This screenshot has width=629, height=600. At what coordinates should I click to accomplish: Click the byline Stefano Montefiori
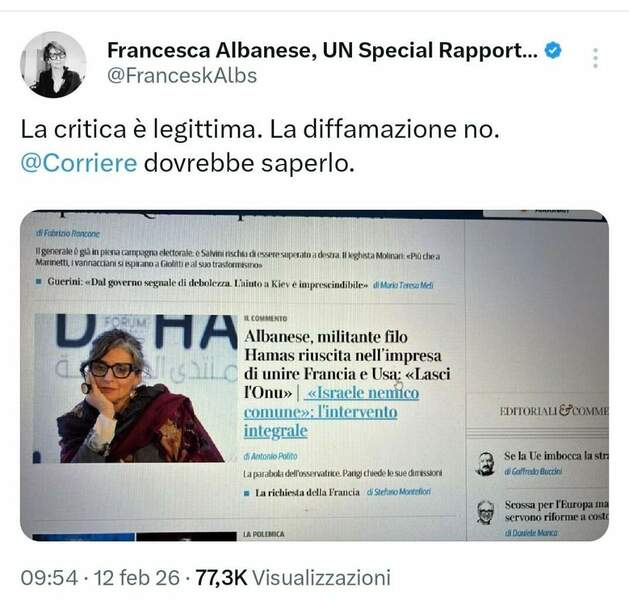pos(399,492)
